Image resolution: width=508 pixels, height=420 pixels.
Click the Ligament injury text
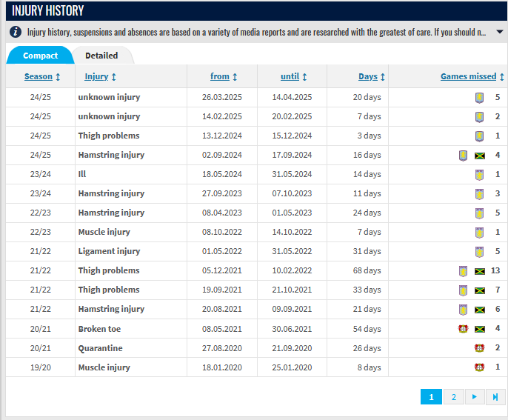click(x=109, y=252)
